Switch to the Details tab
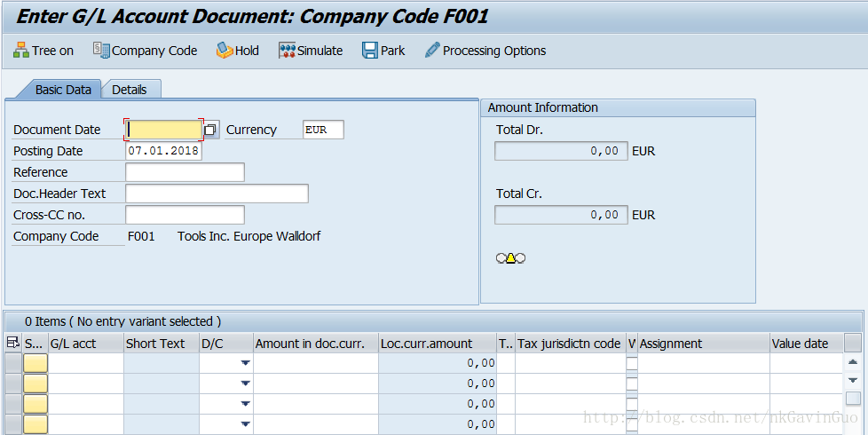Viewport: 868px width, 435px height. point(130,90)
